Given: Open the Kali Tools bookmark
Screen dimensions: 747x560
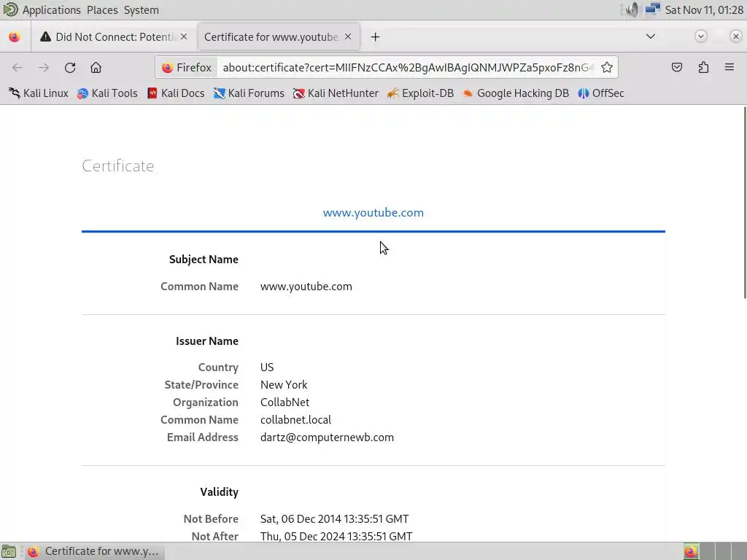Looking at the screenshot, I should pos(107,93).
